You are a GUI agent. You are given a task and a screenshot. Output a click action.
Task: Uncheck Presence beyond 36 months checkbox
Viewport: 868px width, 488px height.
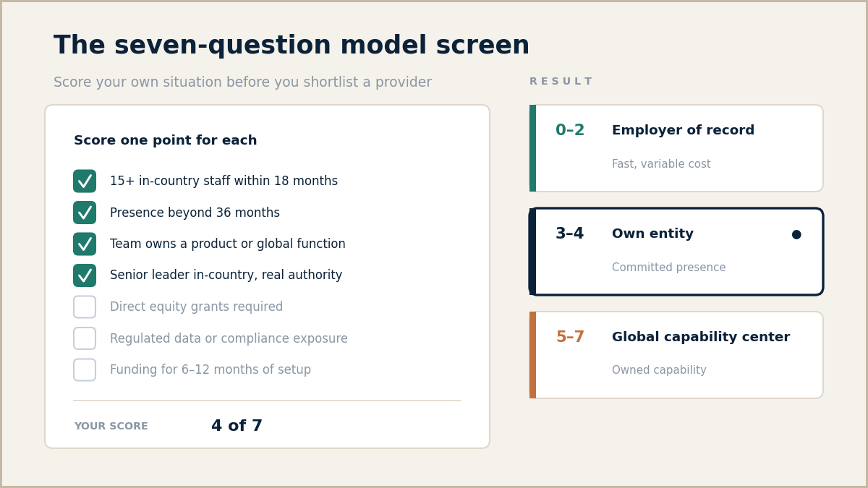pyautogui.click(x=85, y=213)
